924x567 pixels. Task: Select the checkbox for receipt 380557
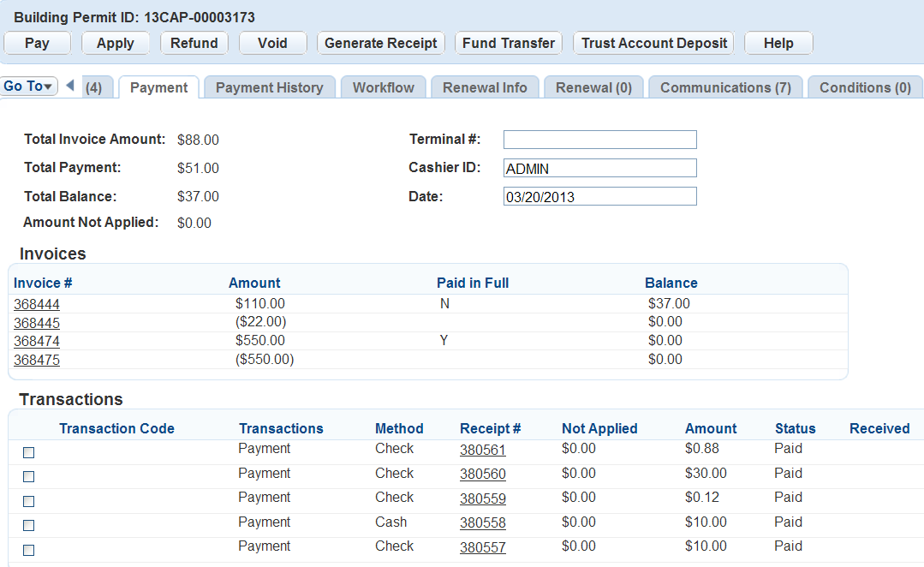28,550
